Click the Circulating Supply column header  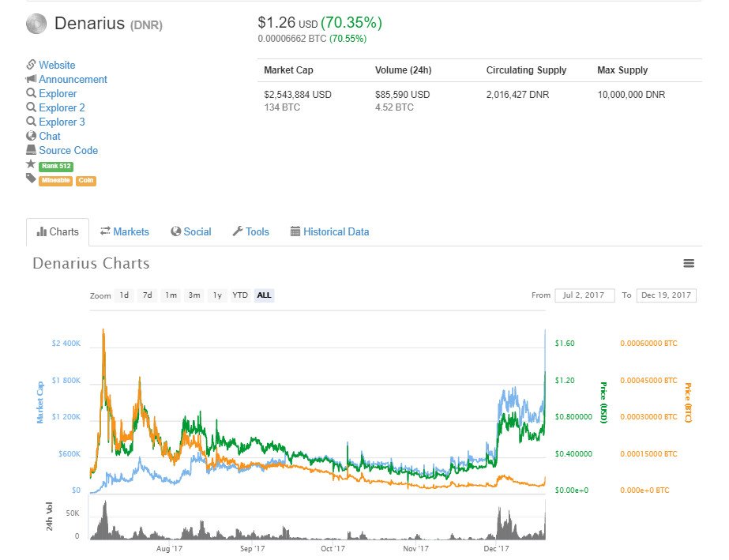coord(526,70)
